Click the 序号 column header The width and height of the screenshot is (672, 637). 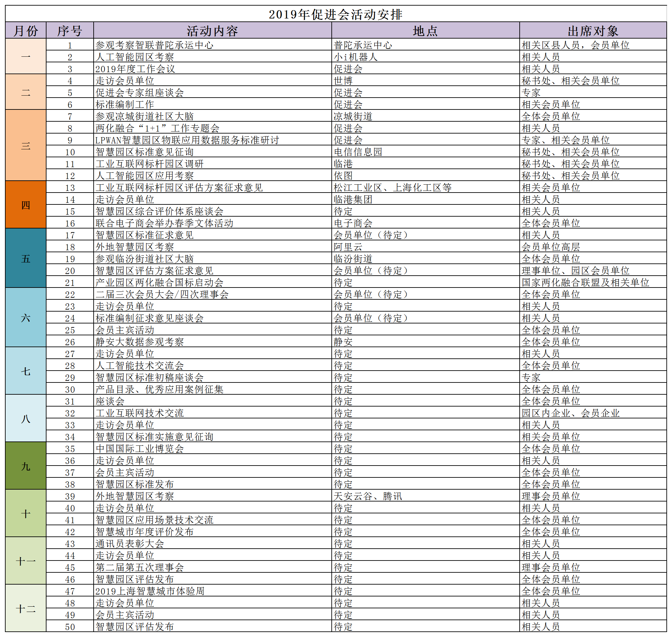[x=70, y=31]
